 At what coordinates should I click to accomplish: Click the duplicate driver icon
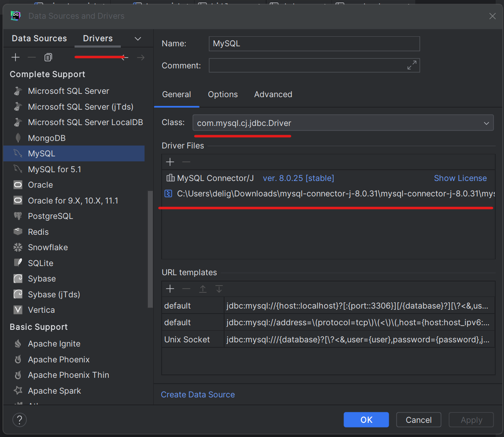point(48,57)
